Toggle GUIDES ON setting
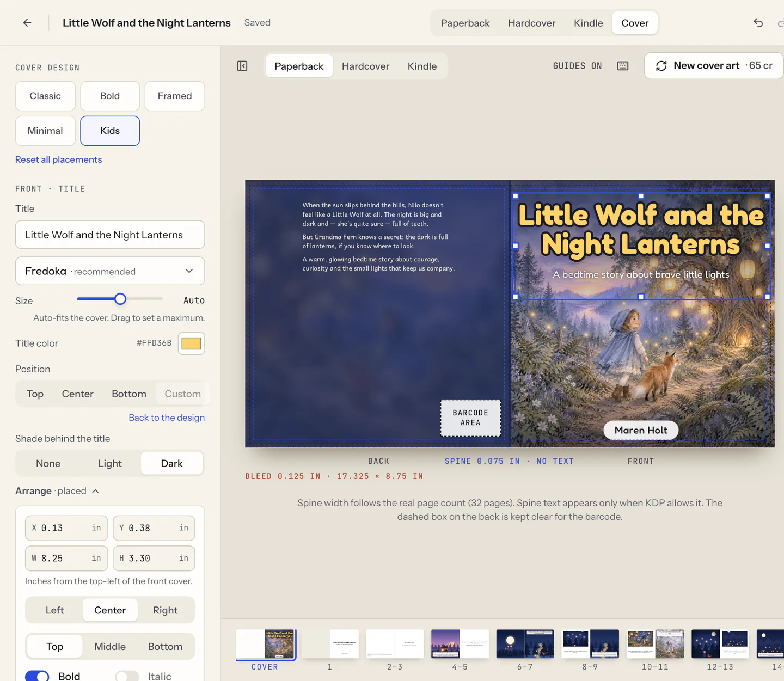Screen dimensions: 784x681 tap(577, 66)
